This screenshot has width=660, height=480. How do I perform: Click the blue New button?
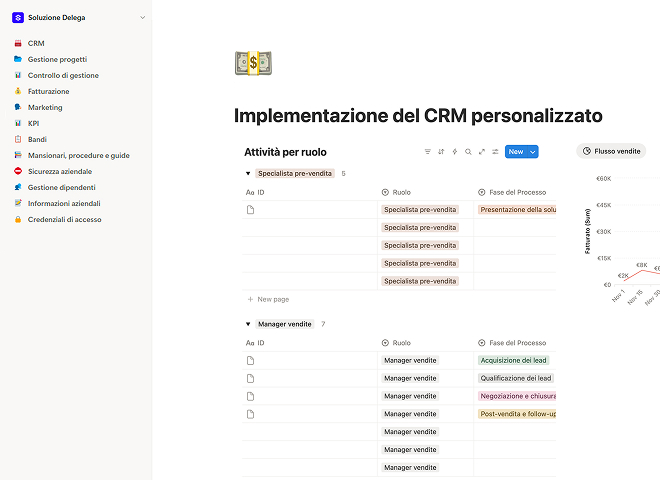click(516, 152)
